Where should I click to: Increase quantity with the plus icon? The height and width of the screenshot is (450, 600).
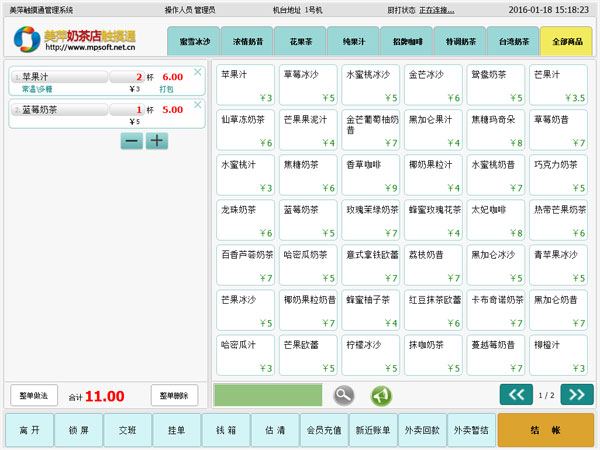point(157,141)
